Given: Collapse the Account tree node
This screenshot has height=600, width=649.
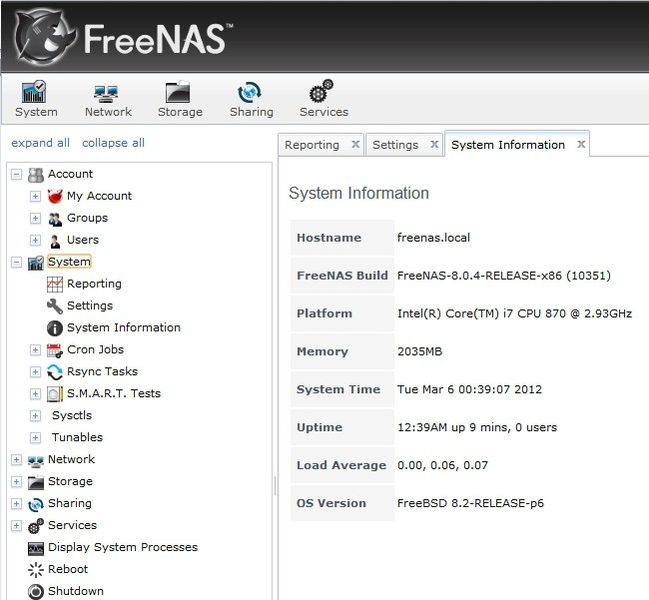Looking at the screenshot, I should point(16,174).
